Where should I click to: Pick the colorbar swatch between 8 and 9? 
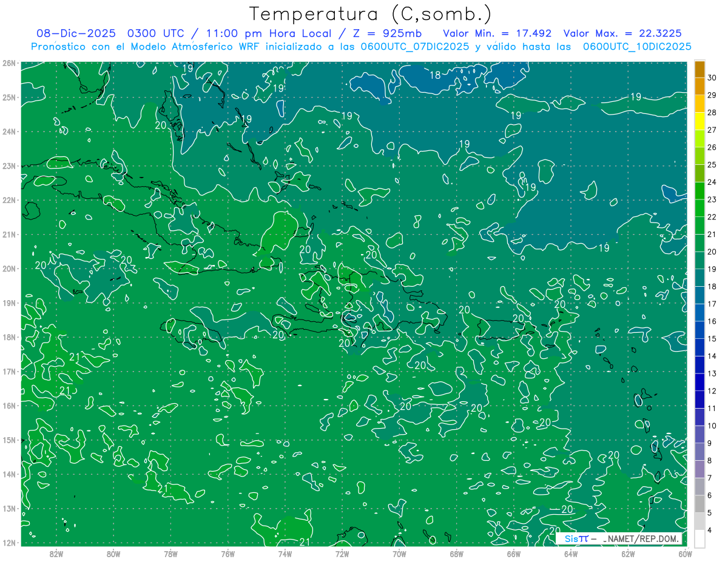699,452
